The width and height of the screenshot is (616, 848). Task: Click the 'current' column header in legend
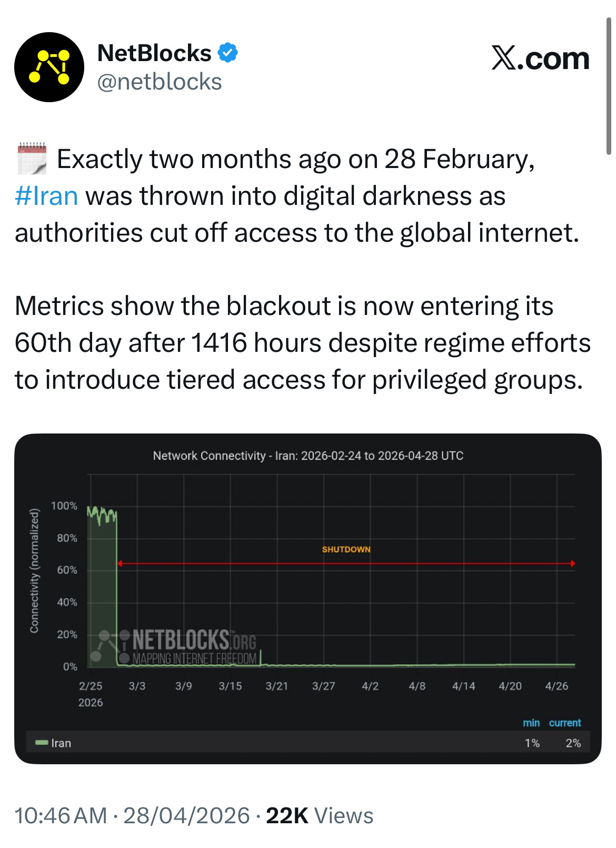coord(565,723)
